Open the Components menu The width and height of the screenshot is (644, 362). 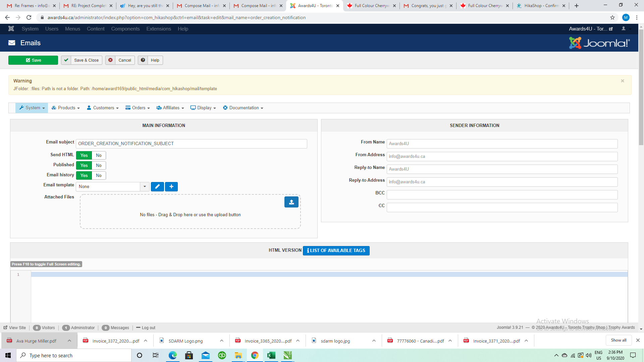125,29
